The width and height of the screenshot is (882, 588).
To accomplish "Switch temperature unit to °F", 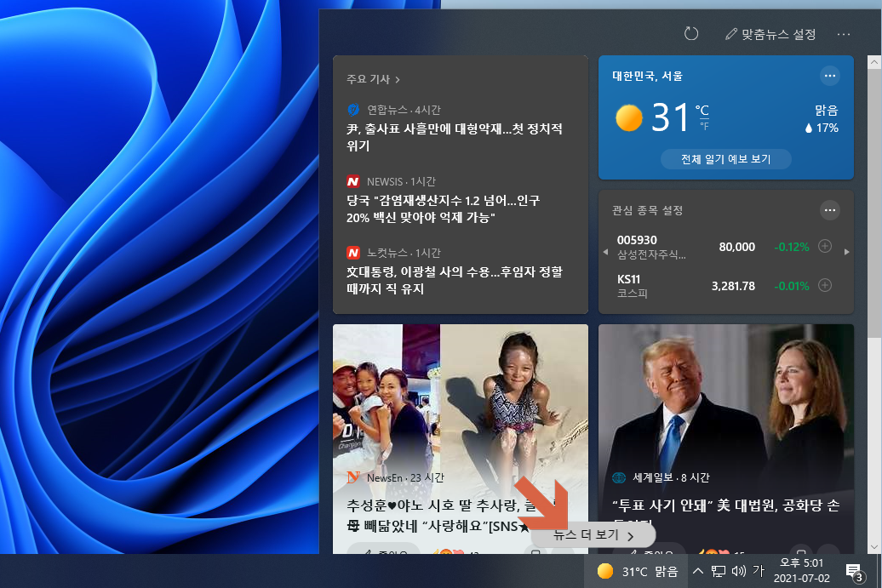I will (x=704, y=127).
